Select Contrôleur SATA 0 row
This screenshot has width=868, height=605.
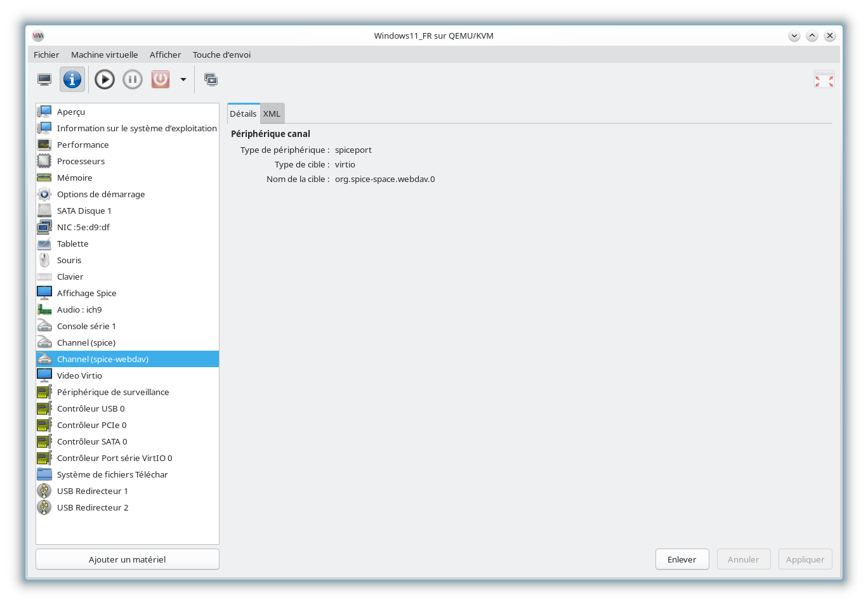[x=128, y=441]
